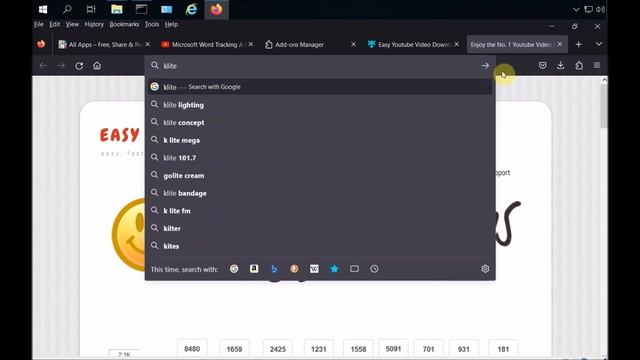640x360 pixels.
Task: Search this time with Wikipedia
Action: point(314,269)
